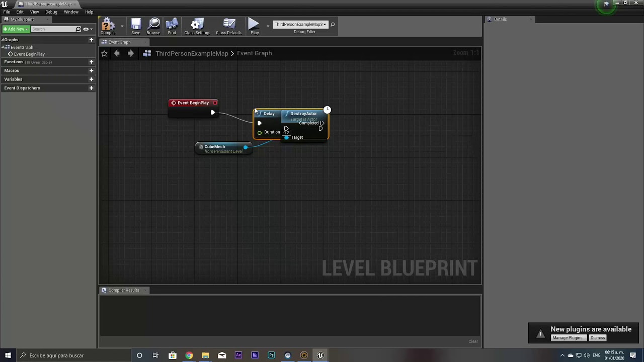
Task: Add a new function with plus
Action: tap(91, 62)
